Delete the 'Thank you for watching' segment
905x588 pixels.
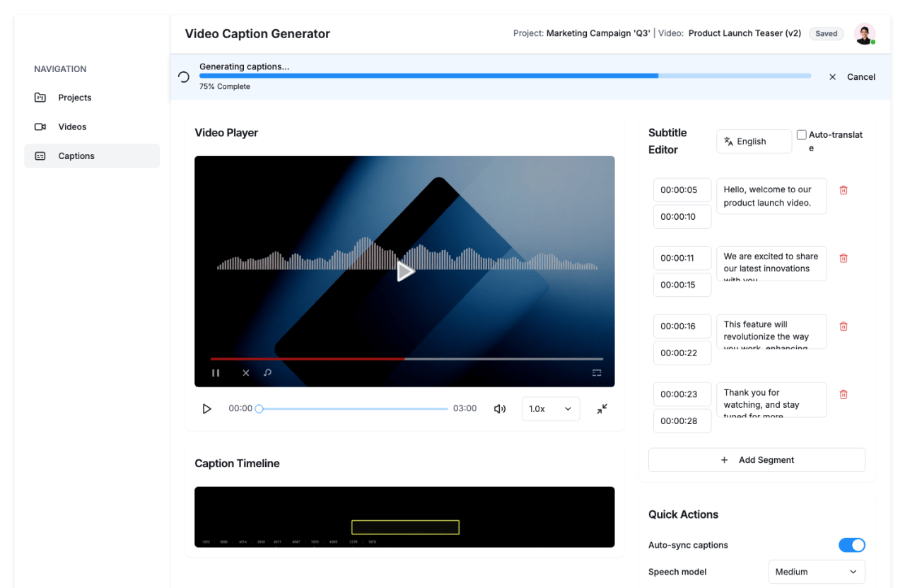pyautogui.click(x=843, y=394)
